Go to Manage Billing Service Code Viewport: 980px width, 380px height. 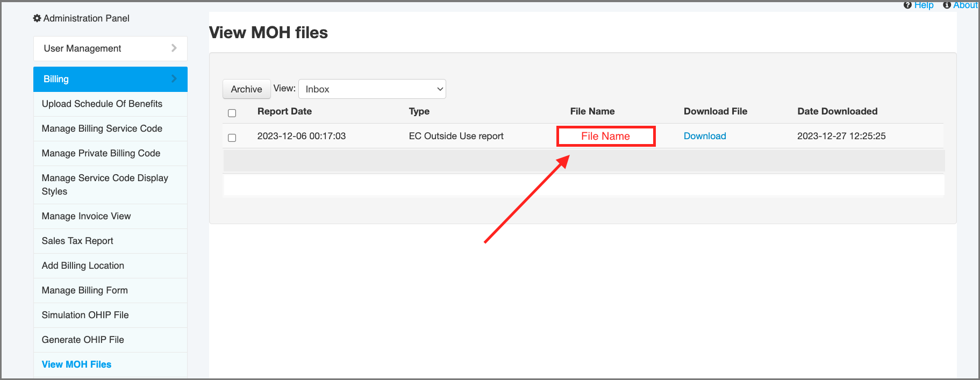pos(110,128)
